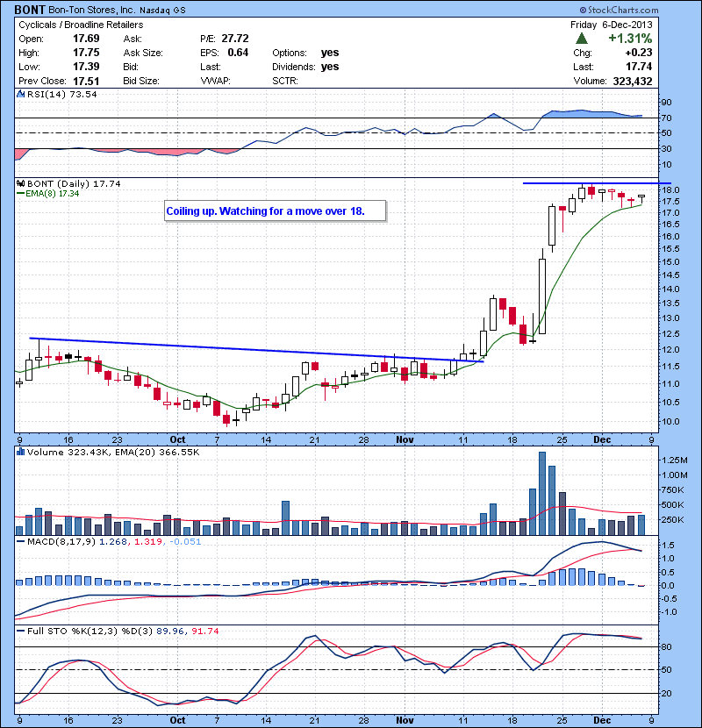The width and height of the screenshot is (702, 728).
Task: Click the 10.0 price axis label
Action: (x=671, y=422)
